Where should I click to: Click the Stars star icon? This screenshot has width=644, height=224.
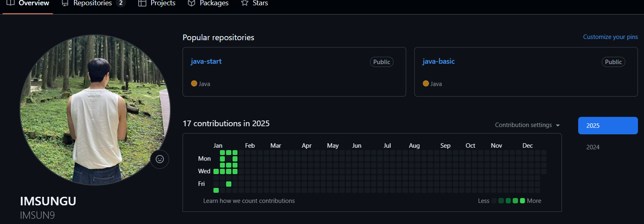coord(244,3)
